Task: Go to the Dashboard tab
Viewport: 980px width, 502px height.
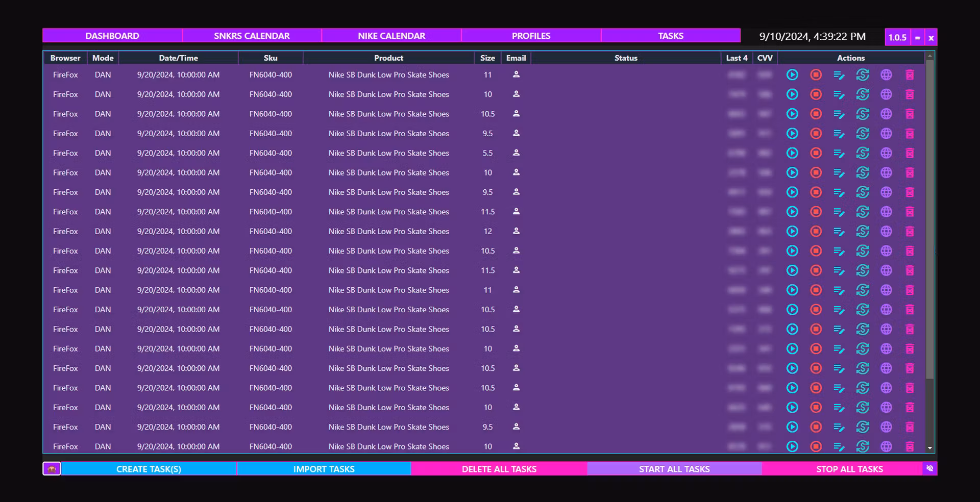Action: 112,36
